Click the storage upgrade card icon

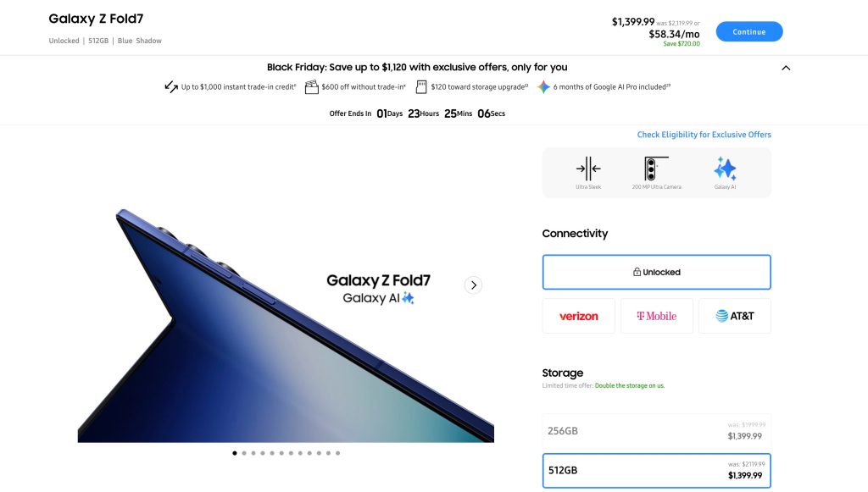pyautogui.click(x=421, y=86)
